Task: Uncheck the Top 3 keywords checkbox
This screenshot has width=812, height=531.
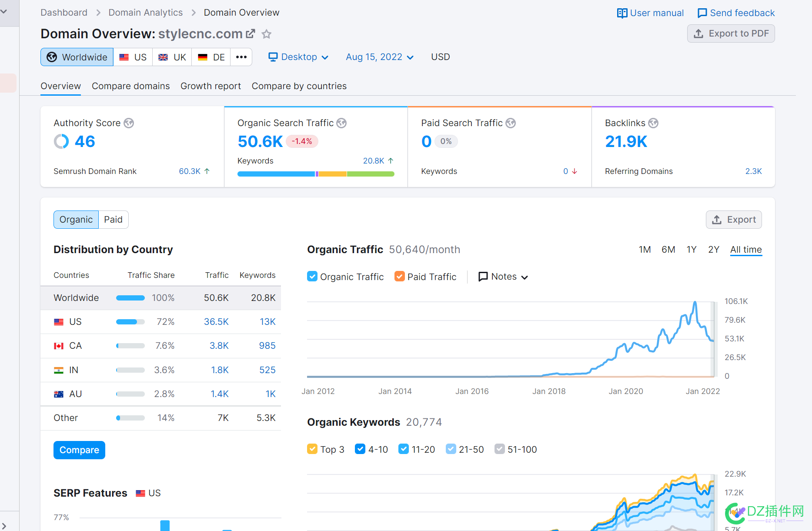Action: point(312,449)
